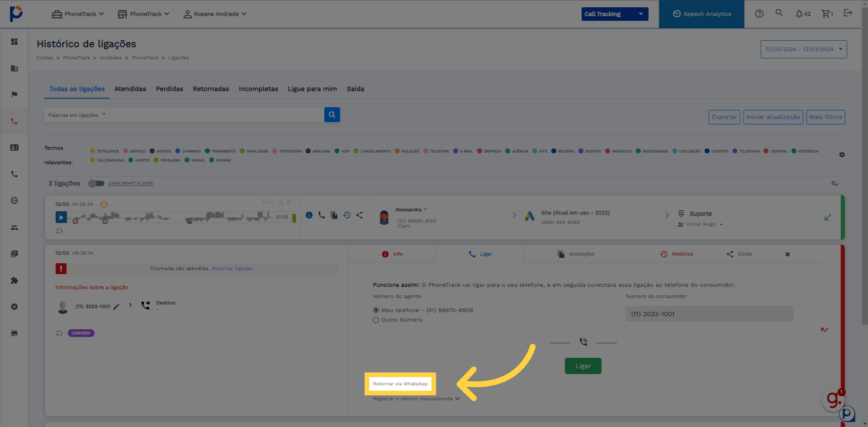Image resolution: width=868 pixels, height=427 pixels.
Task: Open relevant terms settings gear
Action: pyautogui.click(x=842, y=155)
